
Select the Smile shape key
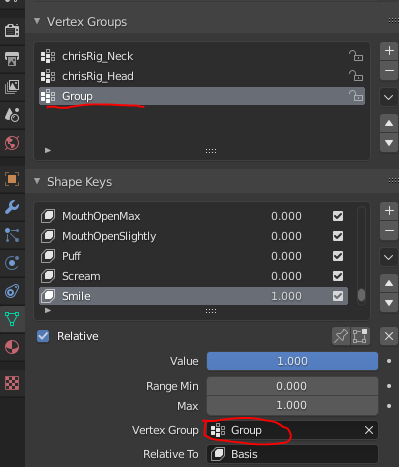point(193,296)
